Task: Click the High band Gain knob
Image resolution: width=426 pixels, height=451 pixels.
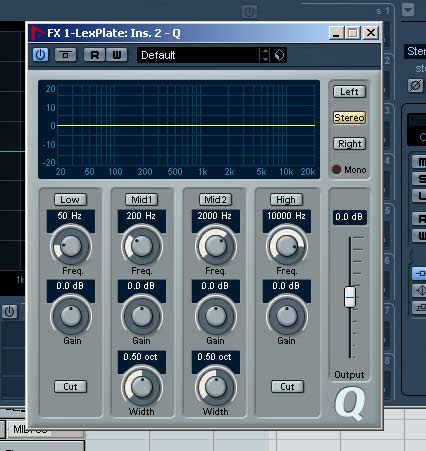Action: [x=287, y=316]
